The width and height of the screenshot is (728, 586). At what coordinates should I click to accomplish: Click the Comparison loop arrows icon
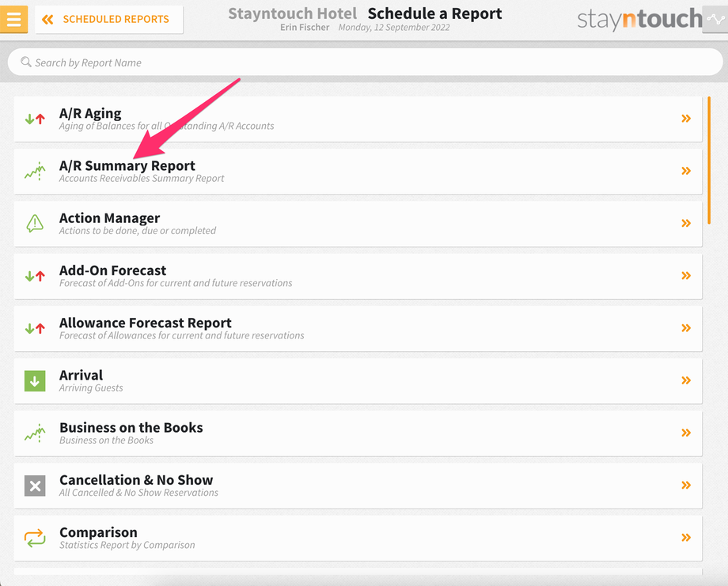click(x=35, y=539)
